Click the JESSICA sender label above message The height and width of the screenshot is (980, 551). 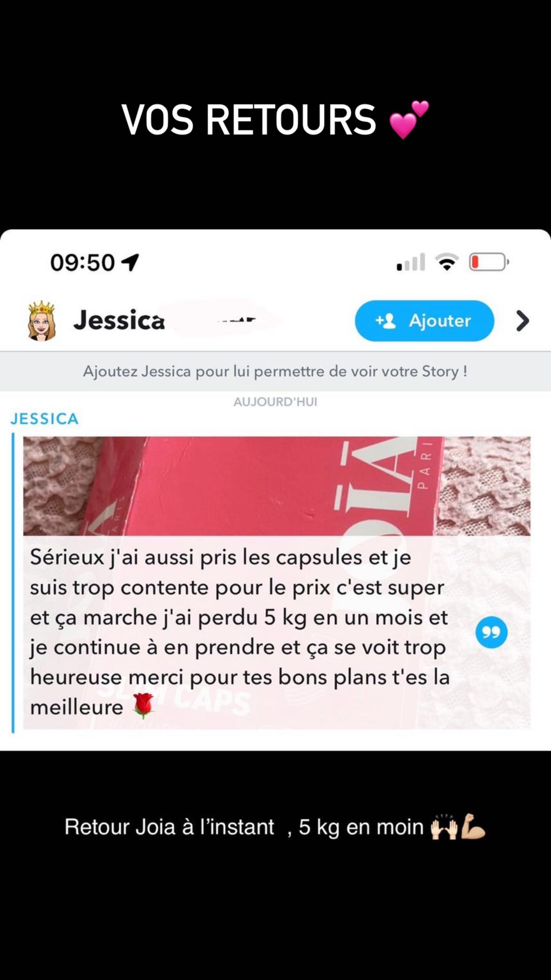tap(45, 419)
